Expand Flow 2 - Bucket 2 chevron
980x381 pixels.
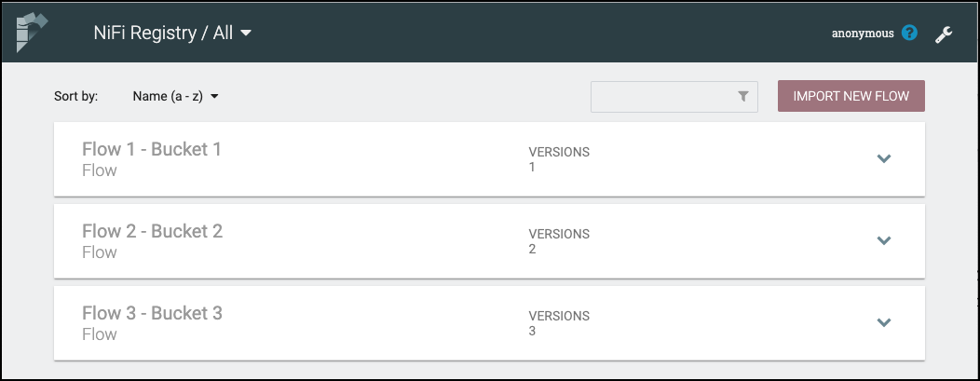tap(884, 240)
